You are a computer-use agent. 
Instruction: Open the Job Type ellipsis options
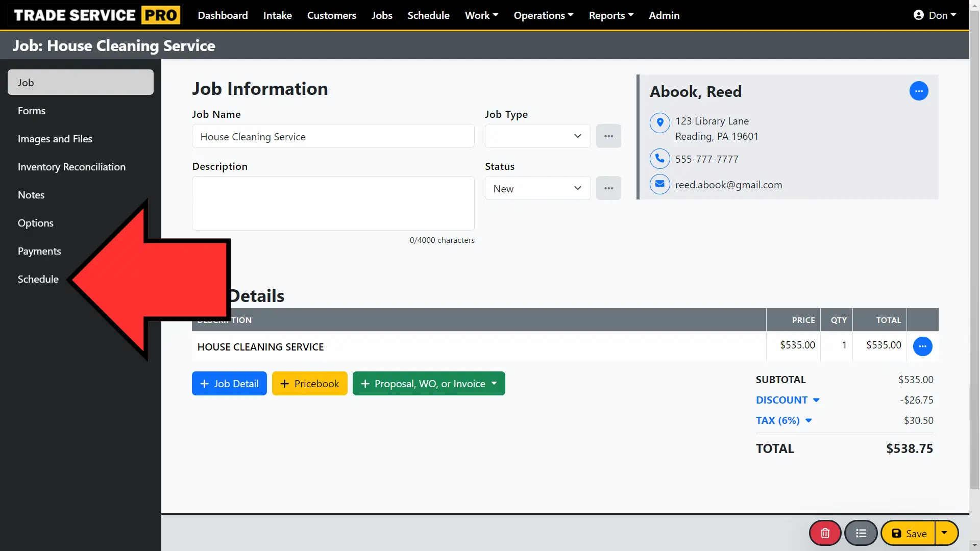point(608,136)
